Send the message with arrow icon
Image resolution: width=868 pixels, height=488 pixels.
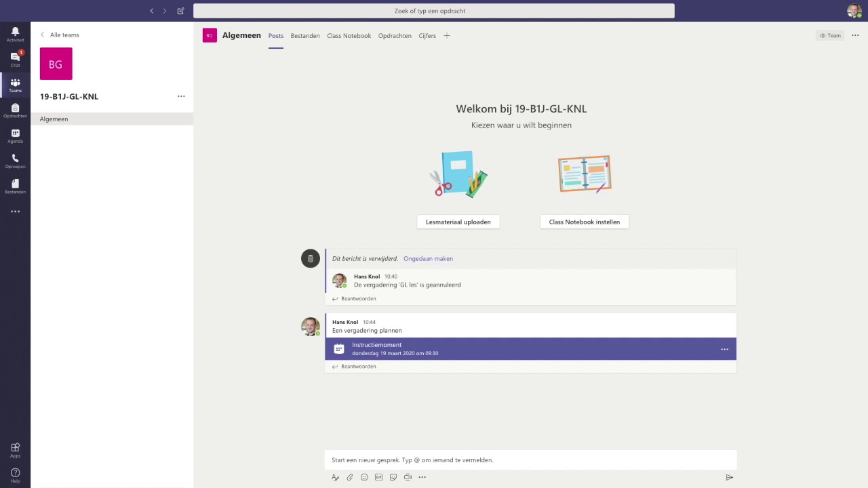(729, 477)
